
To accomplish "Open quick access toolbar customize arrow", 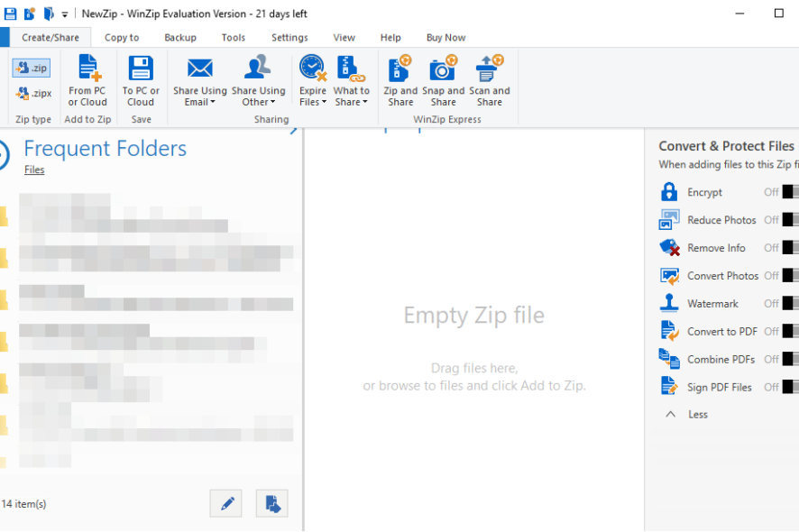I will (x=65, y=14).
